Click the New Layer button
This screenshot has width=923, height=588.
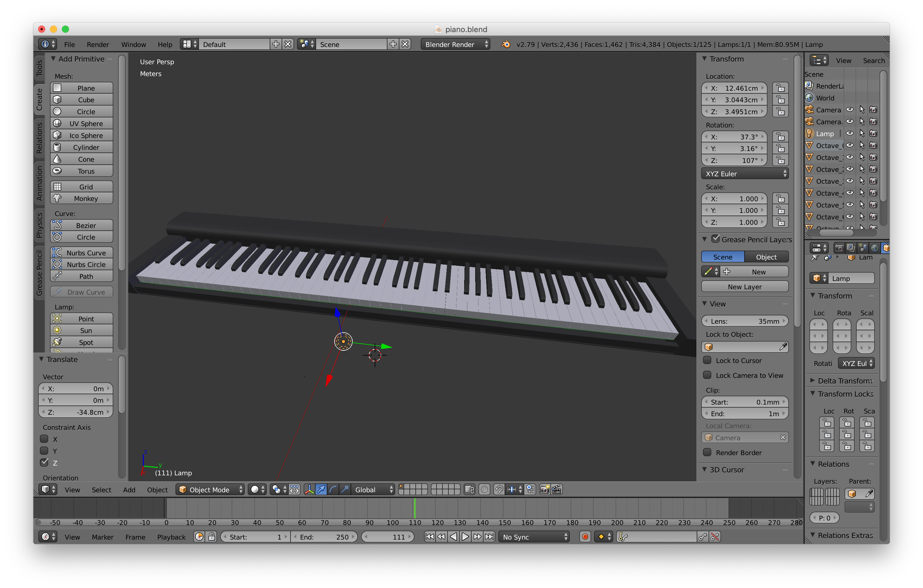pos(744,287)
